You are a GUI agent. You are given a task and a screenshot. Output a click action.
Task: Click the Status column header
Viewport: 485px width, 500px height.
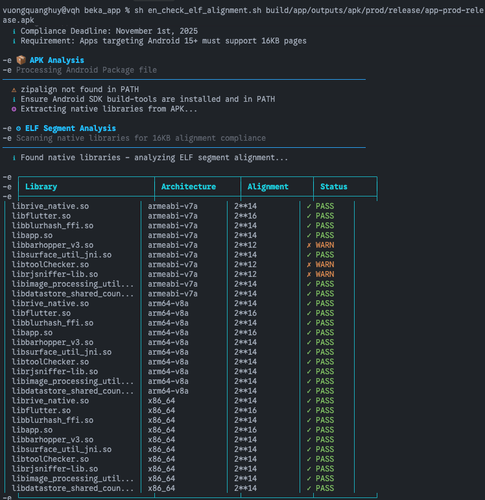[x=334, y=187]
